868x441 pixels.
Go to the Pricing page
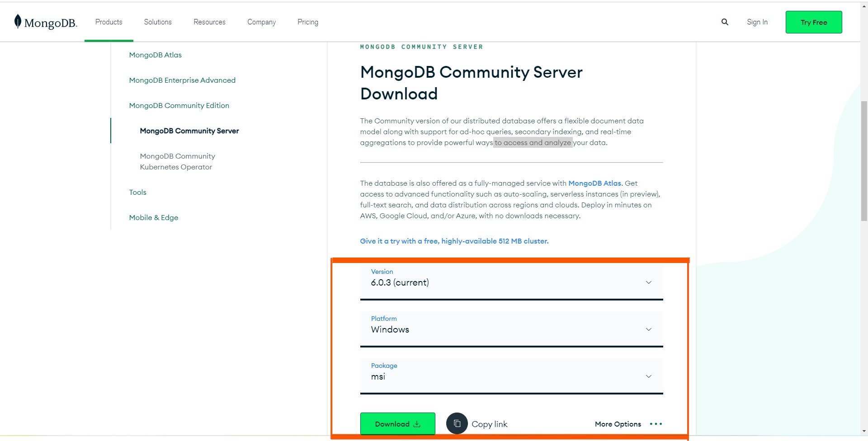point(308,22)
